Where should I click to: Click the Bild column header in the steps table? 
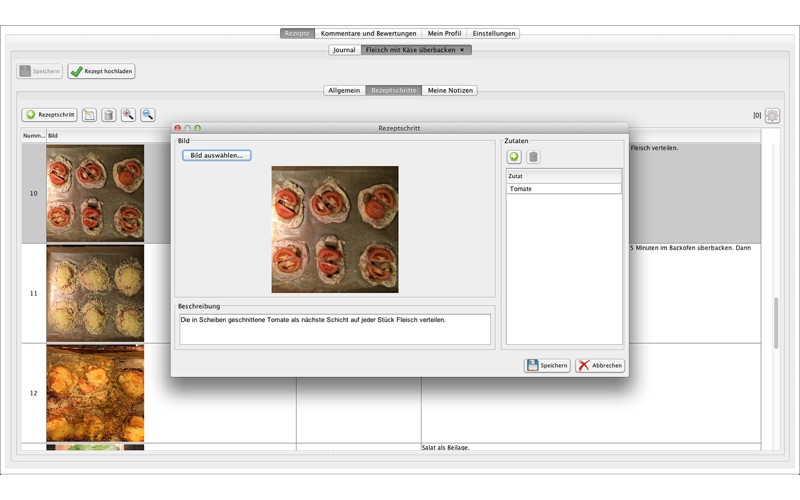(53, 136)
